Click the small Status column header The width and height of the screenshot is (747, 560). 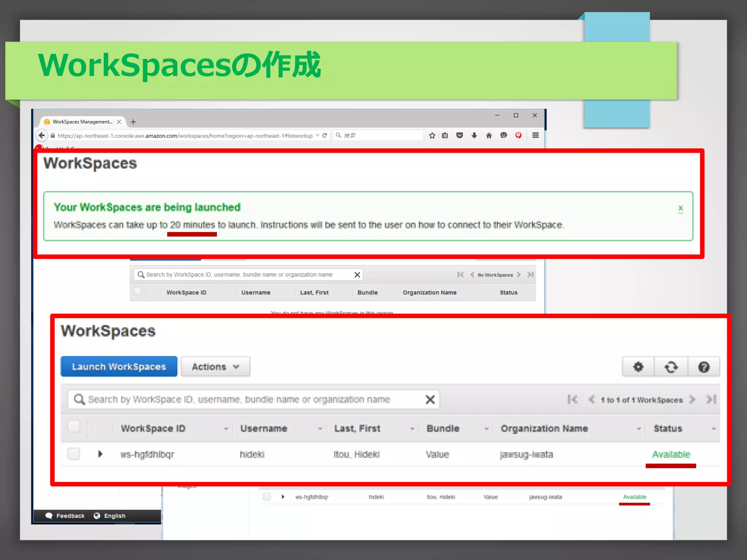[508, 292]
